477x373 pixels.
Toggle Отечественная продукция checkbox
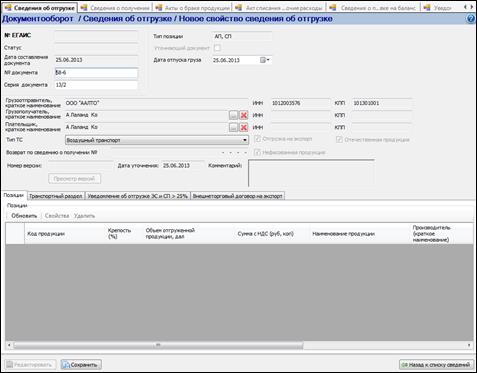tap(339, 140)
